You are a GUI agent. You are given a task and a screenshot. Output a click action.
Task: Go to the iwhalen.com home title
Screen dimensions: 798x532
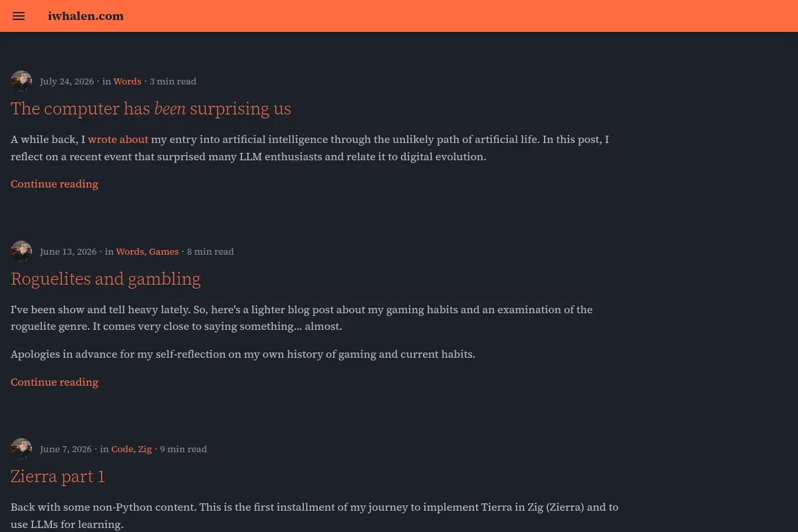(x=86, y=16)
